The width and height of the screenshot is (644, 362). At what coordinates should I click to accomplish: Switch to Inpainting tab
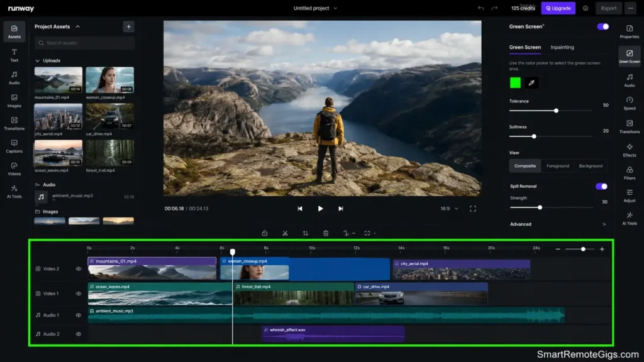point(562,47)
